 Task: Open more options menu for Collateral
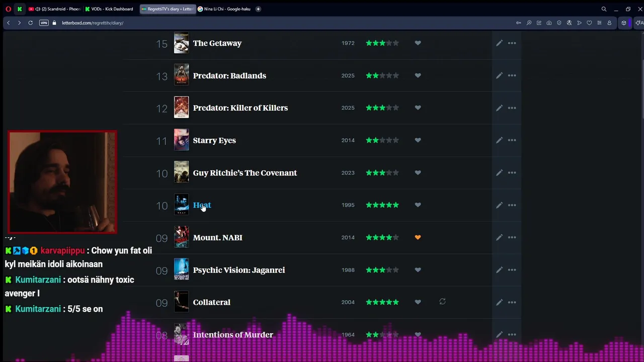click(x=512, y=302)
